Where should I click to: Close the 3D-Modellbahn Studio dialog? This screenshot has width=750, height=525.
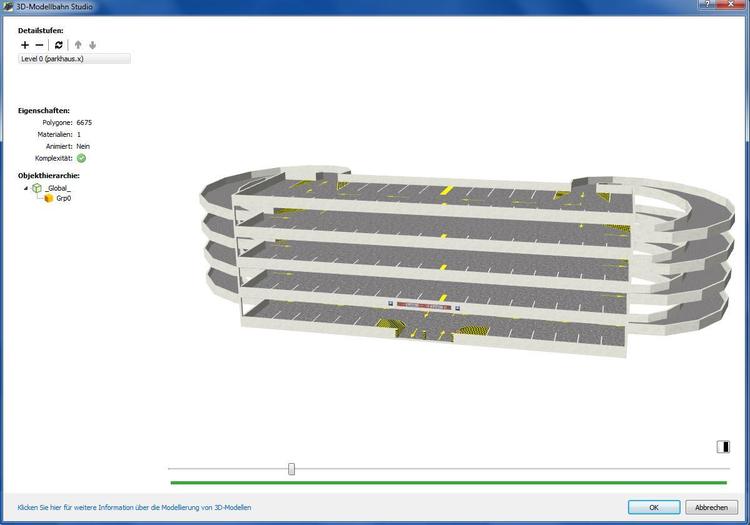pyautogui.click(x=731, y=4)
